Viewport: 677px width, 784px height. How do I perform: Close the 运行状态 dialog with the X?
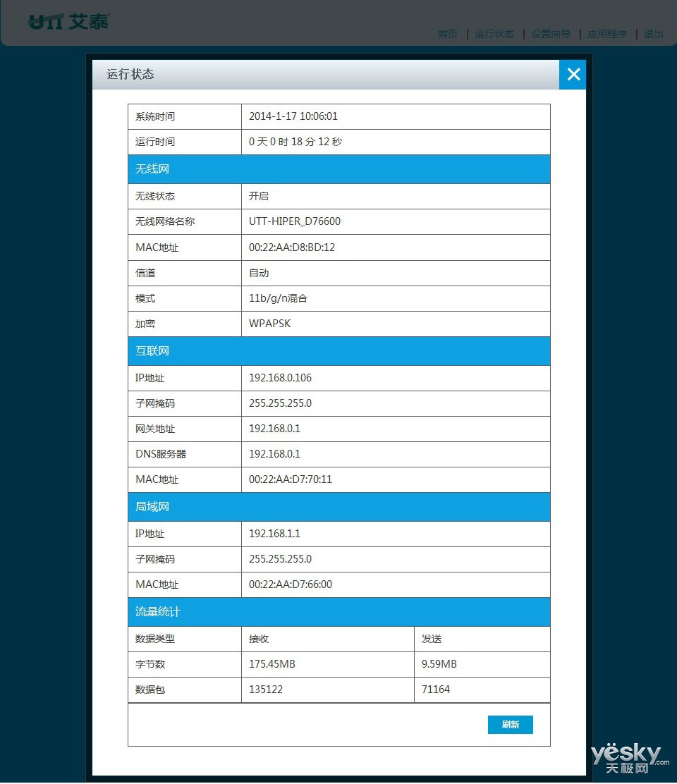pyautogui.click(x=573, y=75)
